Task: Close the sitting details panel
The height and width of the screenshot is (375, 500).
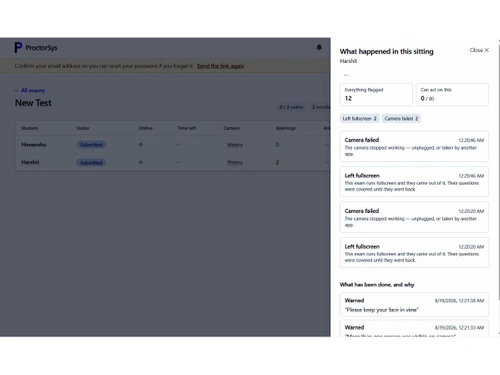Action: 479,50
